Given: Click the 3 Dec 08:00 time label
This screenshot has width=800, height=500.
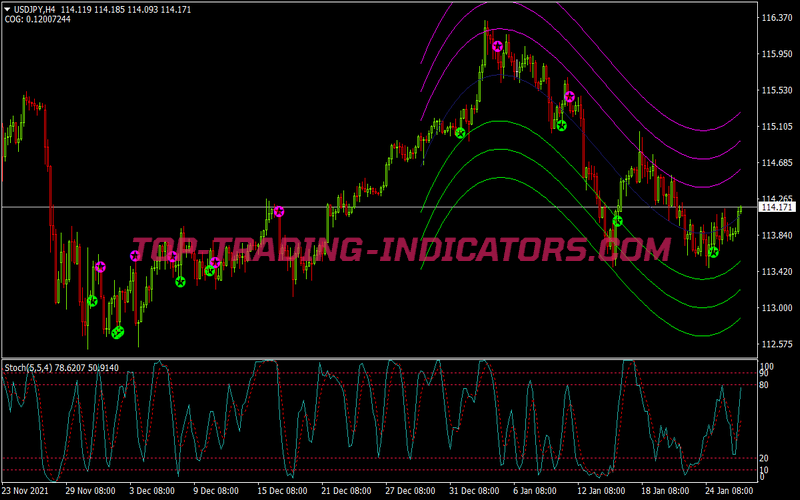Looking at the screenshot, I should (x=152, y=491).
